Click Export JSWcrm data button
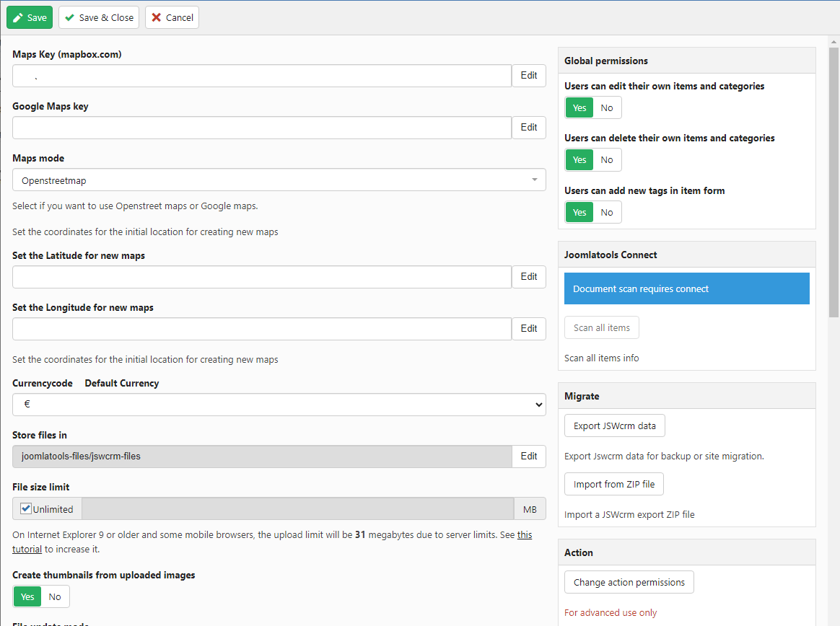The height and width of the screenshot is (626, 840). tap(614, 426)
